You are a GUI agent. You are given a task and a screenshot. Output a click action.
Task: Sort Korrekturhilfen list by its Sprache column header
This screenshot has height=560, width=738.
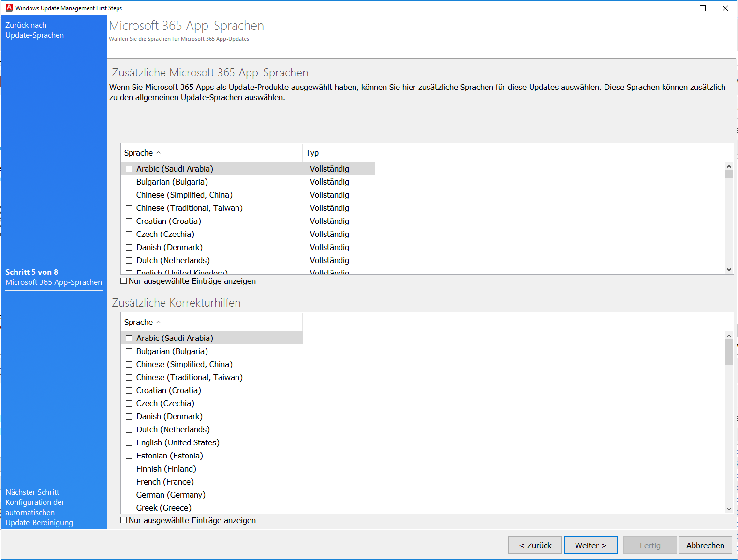(x=212, y=322)
